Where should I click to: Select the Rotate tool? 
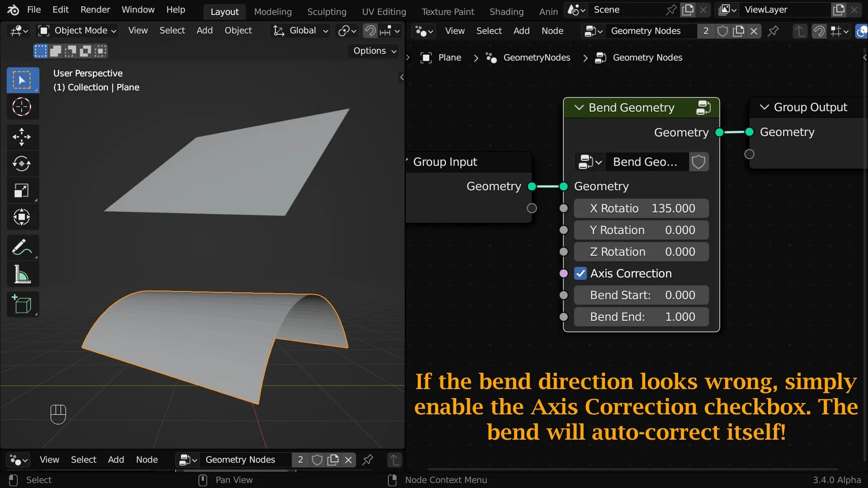pos(22,164)
